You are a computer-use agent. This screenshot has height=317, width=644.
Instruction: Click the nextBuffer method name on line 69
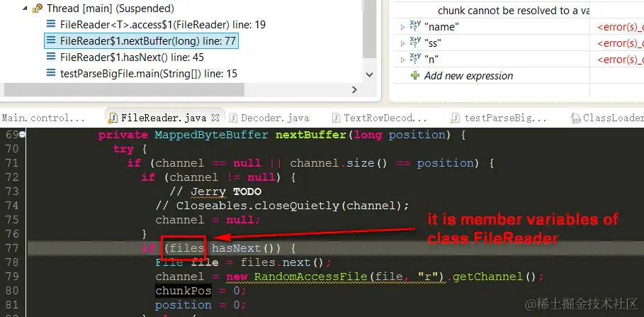tap(311, 135)
